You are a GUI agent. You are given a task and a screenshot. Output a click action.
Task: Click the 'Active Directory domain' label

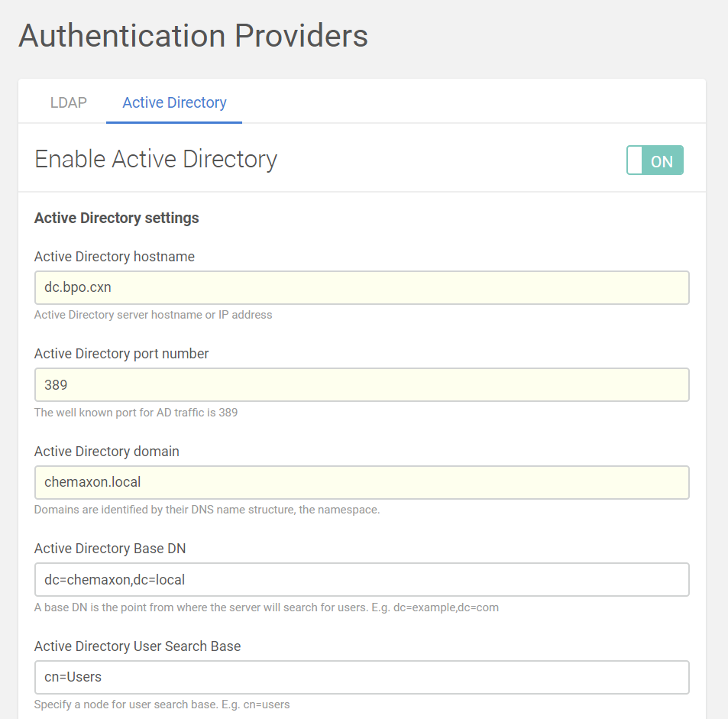tap(107, 452)
